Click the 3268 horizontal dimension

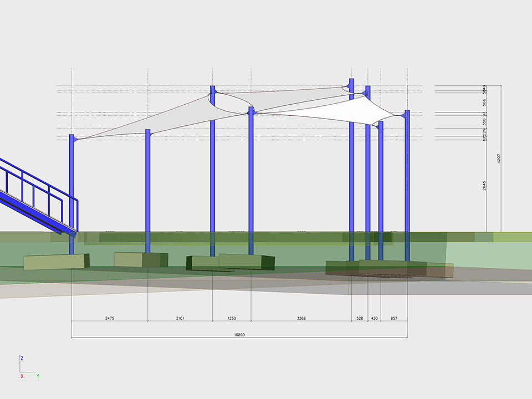pyautogui.click(x=301, y=319)
